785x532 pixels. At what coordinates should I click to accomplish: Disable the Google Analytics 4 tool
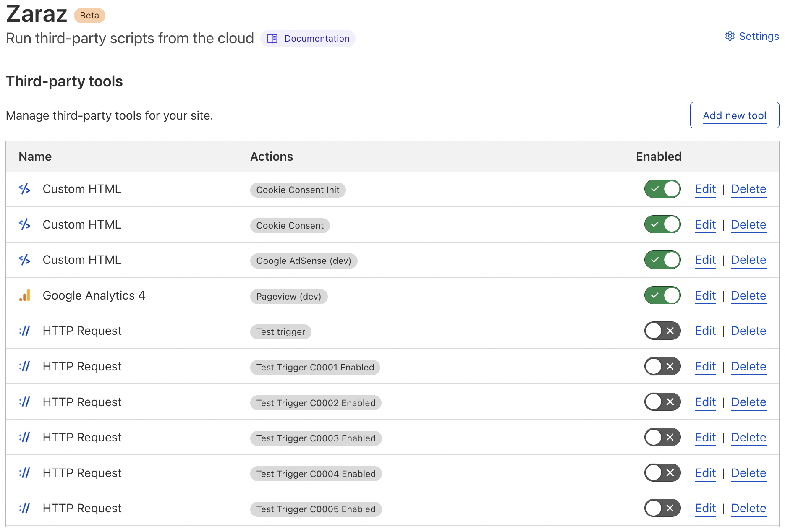(x=662, y=295)
